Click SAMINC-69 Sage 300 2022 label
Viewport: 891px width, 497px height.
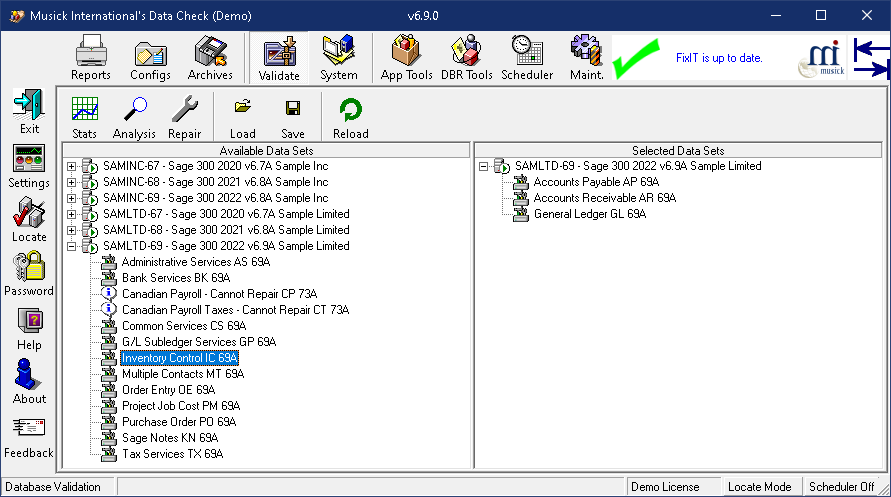coord(215,198)
